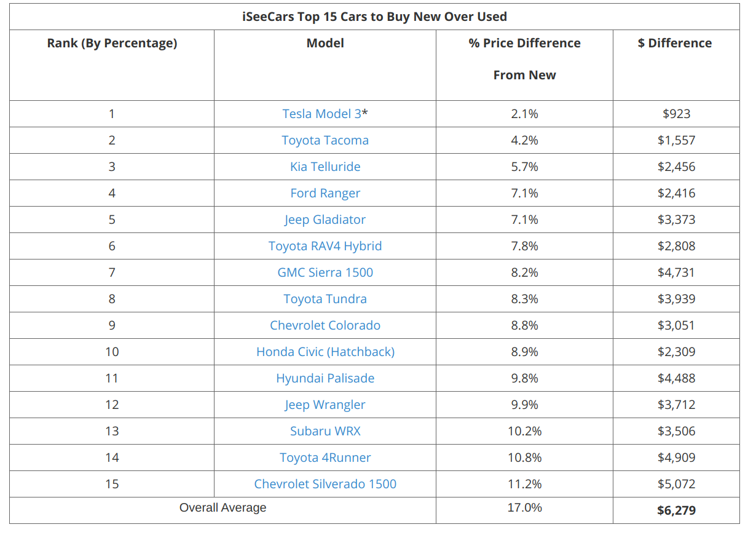Click the Rank (By Percentage) header
756x535 pixels.
coord(112,43)
